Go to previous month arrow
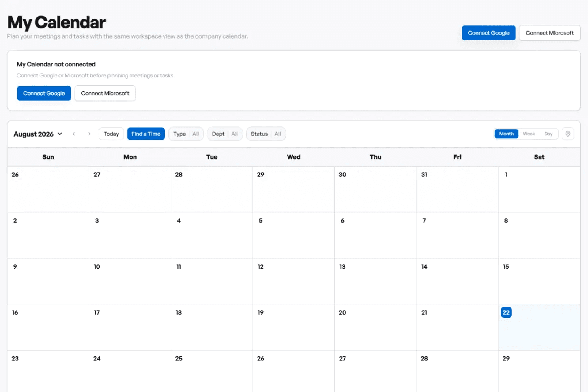Image resolution: width=588 pixels, height=392 pixels. point(74,134)
